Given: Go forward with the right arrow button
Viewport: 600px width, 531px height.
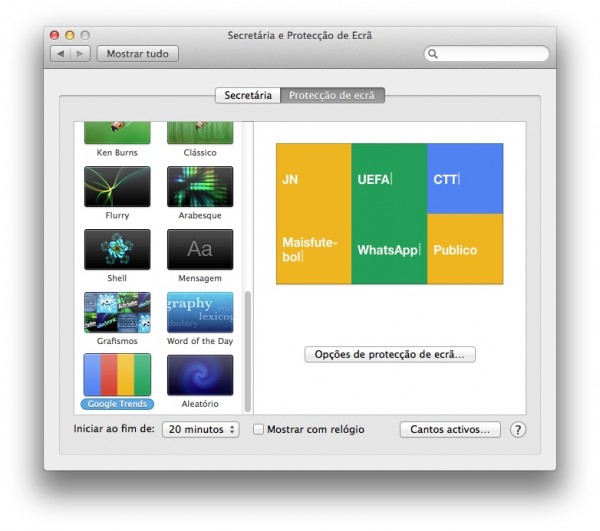Looking at the screenshot, I should 80,54.
